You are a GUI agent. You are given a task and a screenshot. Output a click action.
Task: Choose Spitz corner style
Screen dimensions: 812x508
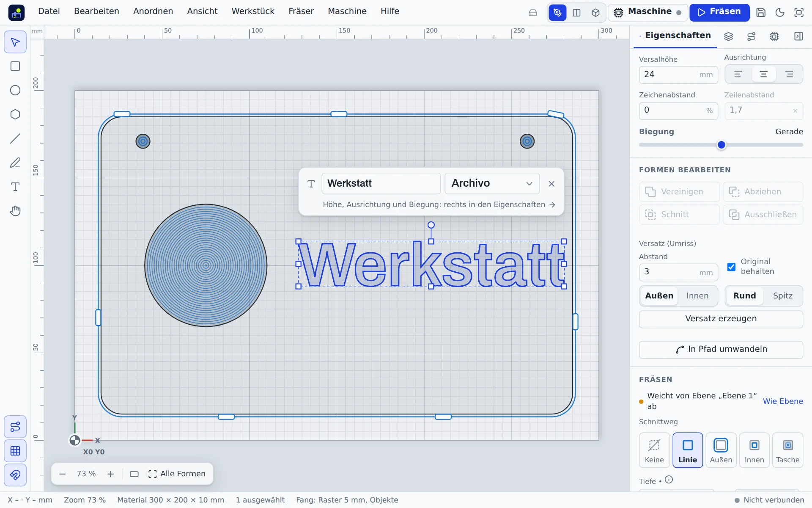(x=782, y=296)
